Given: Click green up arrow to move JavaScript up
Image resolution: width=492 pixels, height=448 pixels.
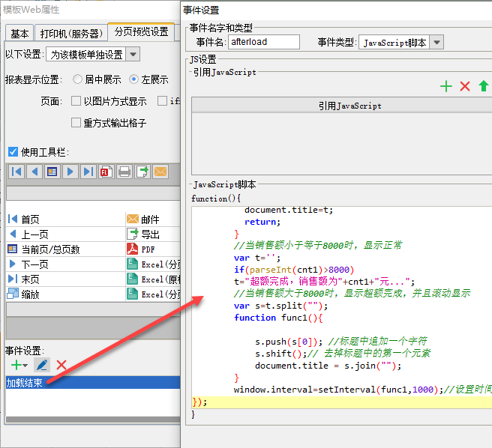Looking at the screenshot, I should [x=484, y=86].
